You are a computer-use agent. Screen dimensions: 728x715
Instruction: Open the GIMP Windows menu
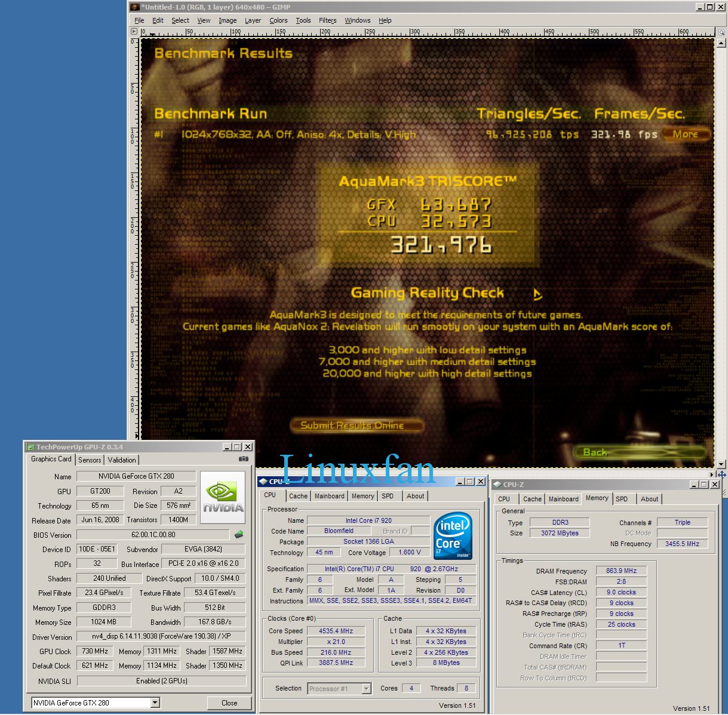point(358,20)
